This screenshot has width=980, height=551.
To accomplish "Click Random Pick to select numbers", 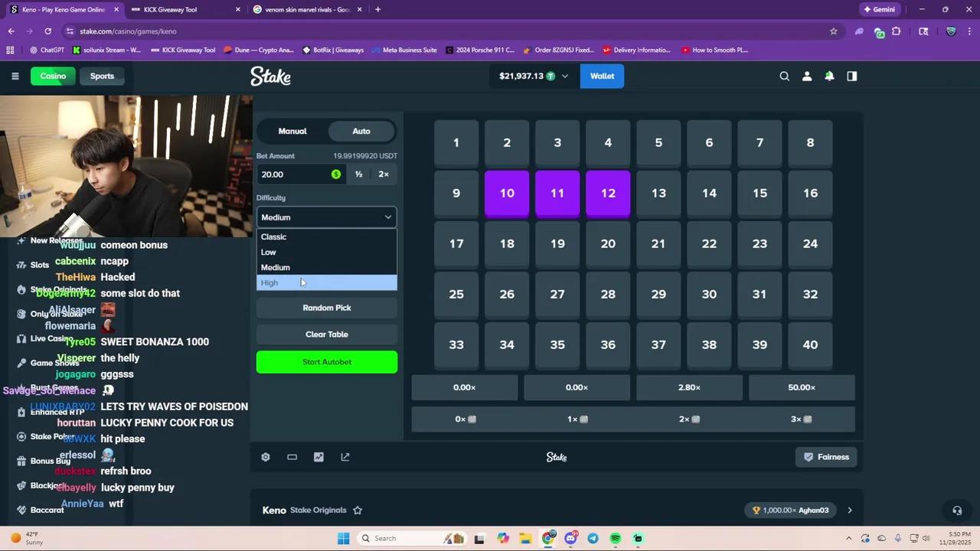I will pyautogui.click(x=327, y=307).
